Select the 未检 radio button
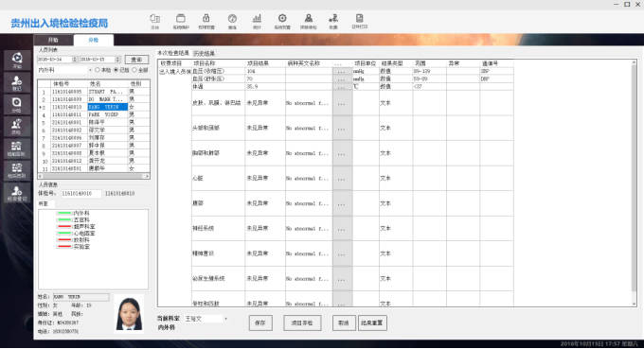The width and height of the screenshot is (644, 349). 98,70
